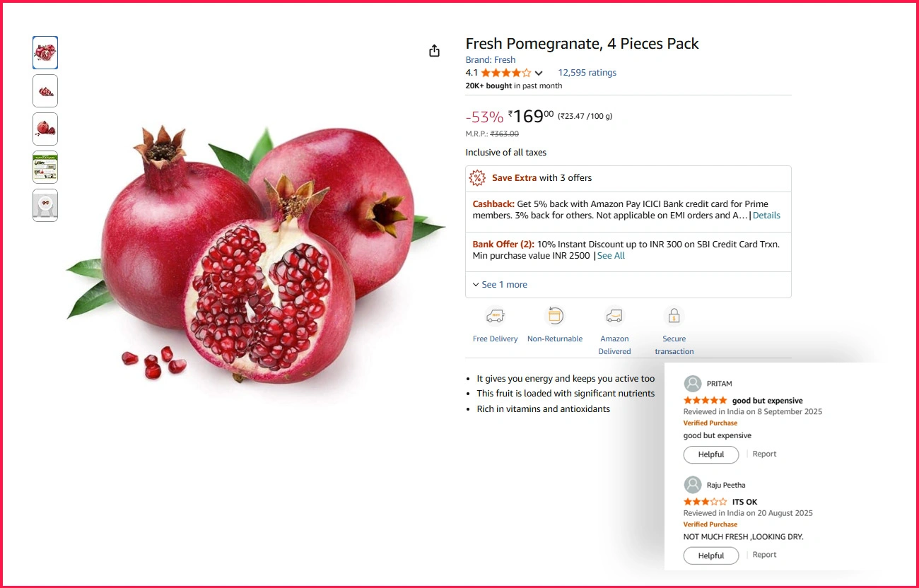Select the third product thumbnail

[45, 129]
